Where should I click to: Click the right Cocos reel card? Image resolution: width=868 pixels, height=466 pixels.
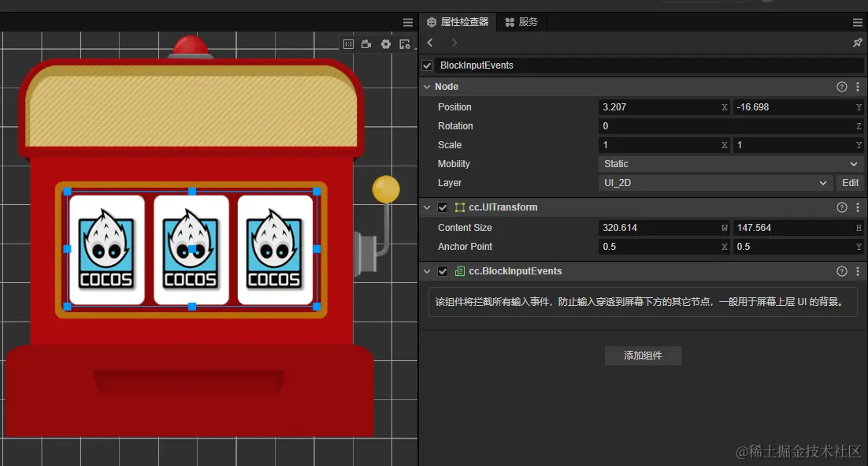pyautogui.click(x=275, y=249)
